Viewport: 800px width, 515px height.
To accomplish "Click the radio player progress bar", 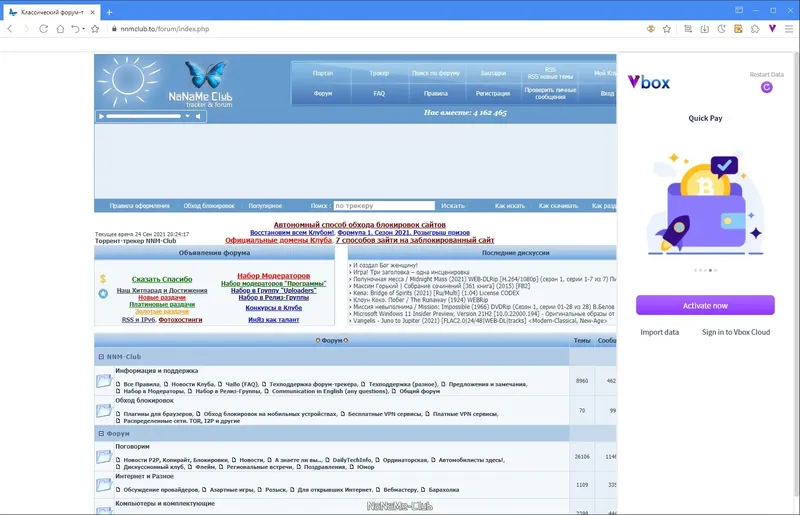I will [143, 116].
